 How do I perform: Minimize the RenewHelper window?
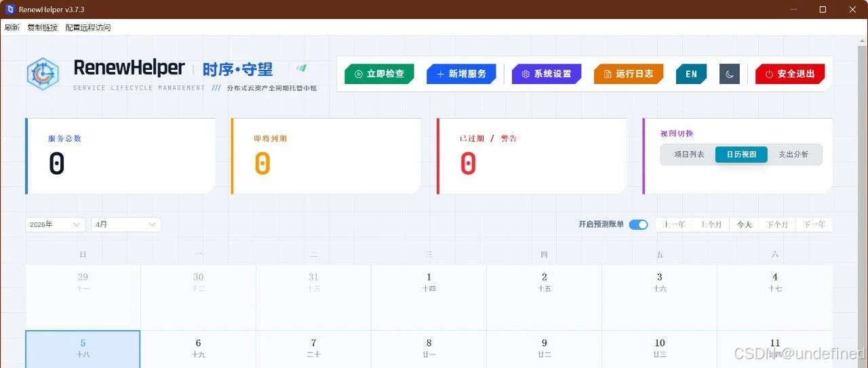(x=794, y=9)
